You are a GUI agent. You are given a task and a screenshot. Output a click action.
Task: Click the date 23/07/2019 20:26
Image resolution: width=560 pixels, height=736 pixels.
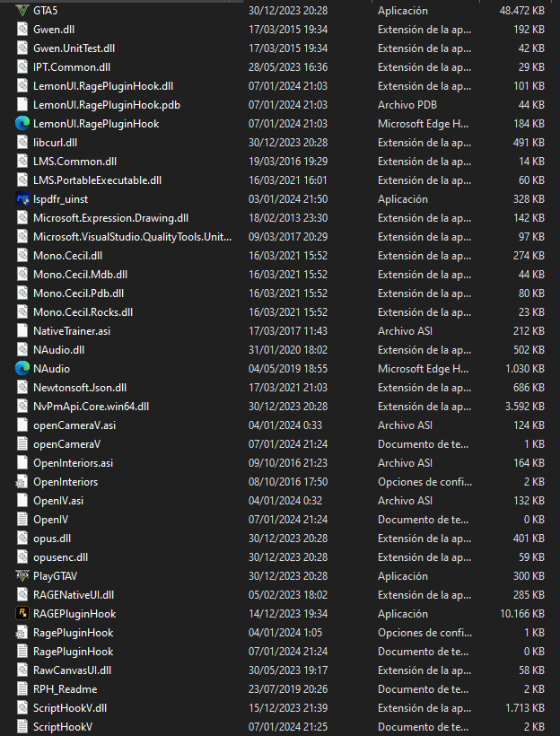[x=288, y=689]
